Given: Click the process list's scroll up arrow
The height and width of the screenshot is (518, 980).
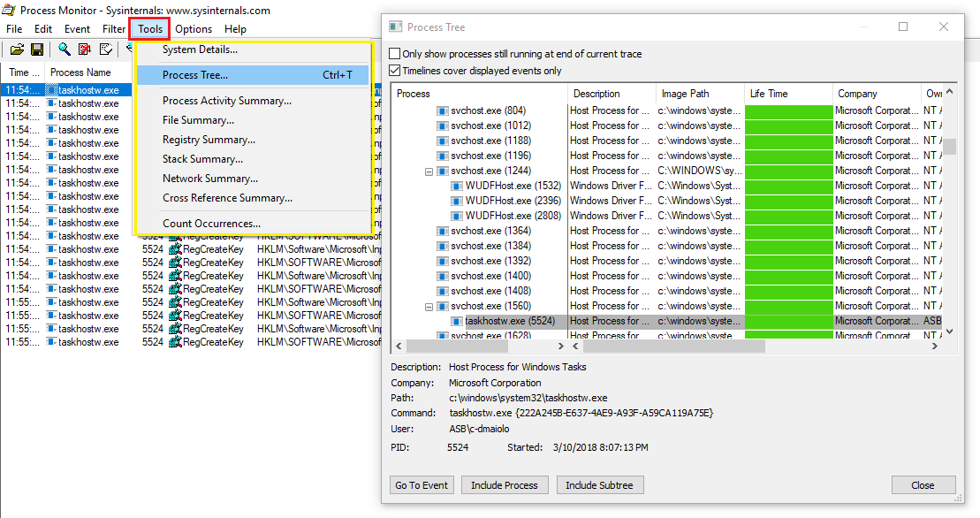Looking at the screenshot, I should [949, 92].
